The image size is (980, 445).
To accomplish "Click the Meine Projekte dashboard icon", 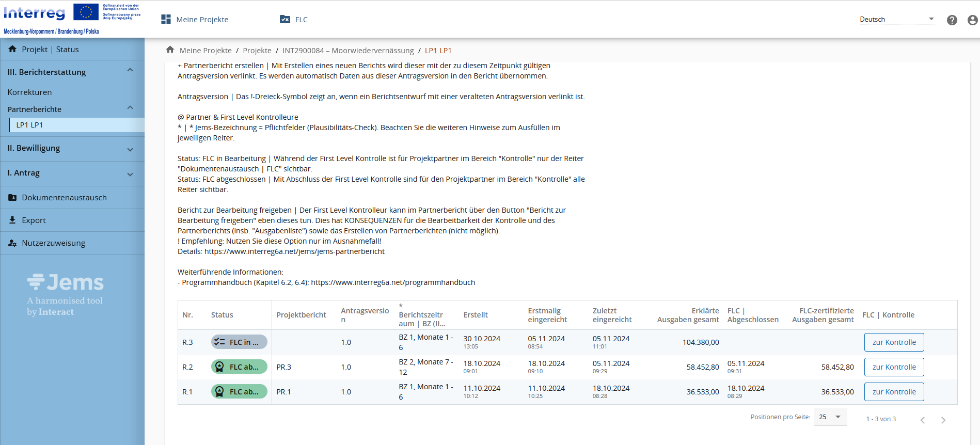I will [x=166, y=20].
